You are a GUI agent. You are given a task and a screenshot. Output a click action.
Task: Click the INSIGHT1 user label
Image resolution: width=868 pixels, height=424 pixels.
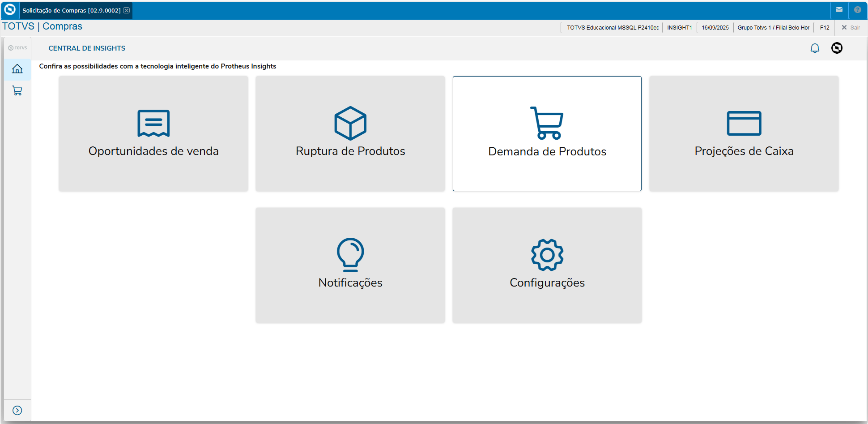click(x=679, y=27)
